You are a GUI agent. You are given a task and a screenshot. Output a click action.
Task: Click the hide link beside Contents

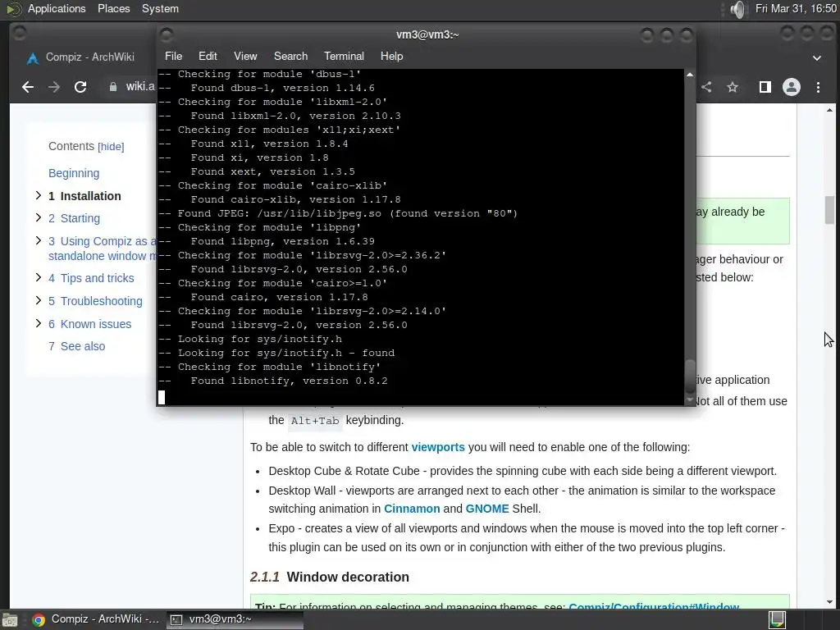(x=111, y=147)
